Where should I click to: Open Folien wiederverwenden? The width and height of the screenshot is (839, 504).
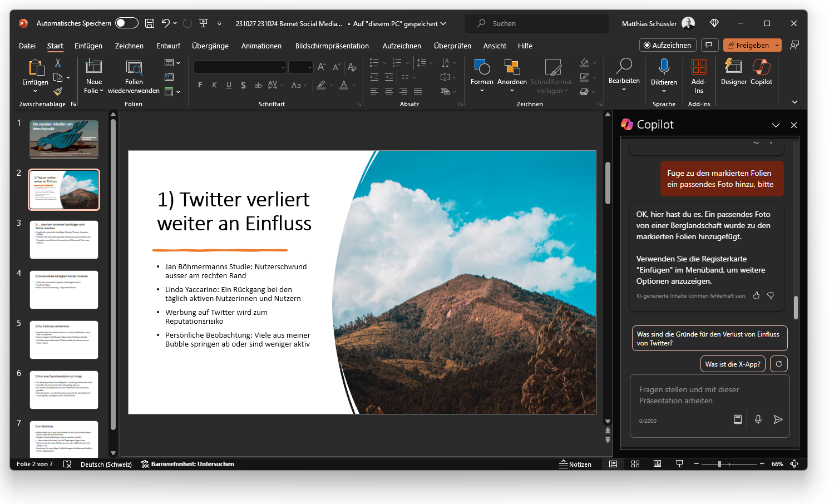134,77
